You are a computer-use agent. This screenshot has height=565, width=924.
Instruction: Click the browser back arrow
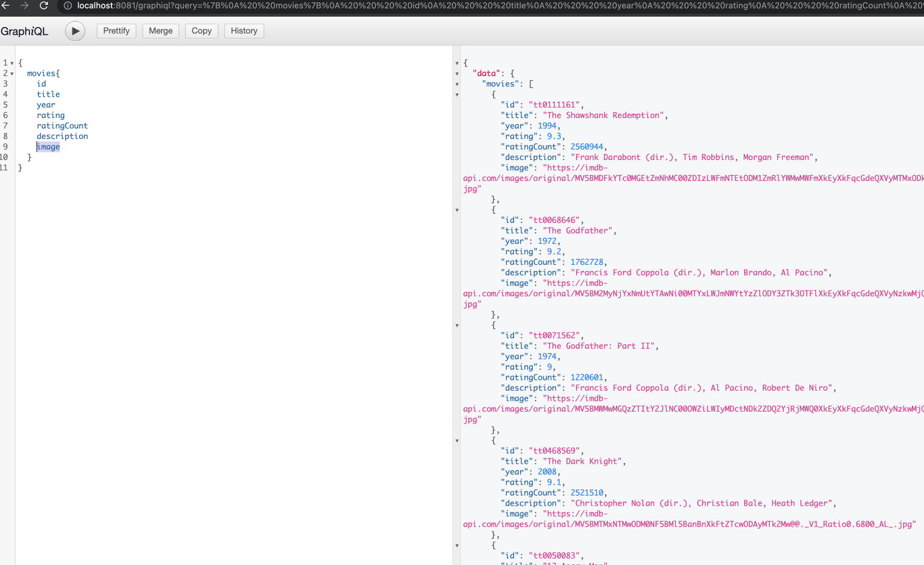coord(6,5)
